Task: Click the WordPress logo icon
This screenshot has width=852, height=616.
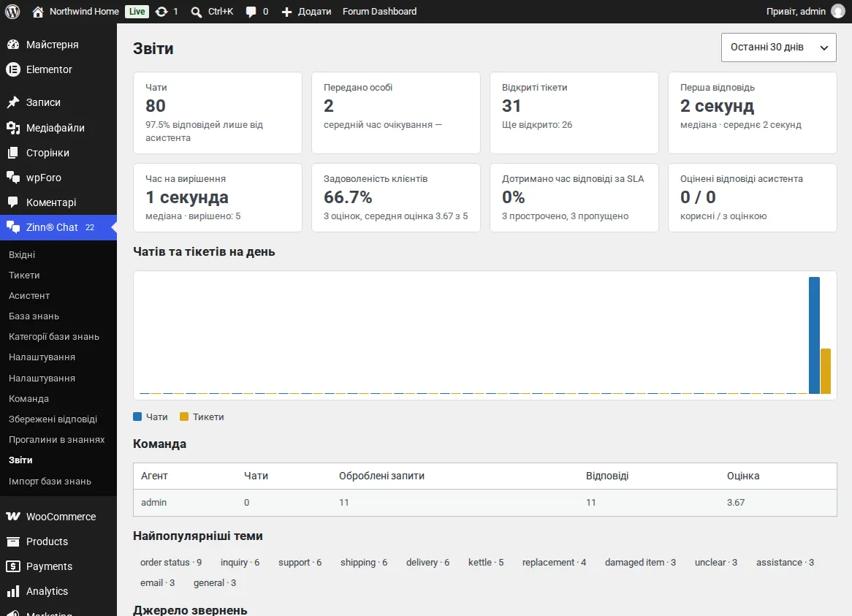Action: tap(12, 12)
